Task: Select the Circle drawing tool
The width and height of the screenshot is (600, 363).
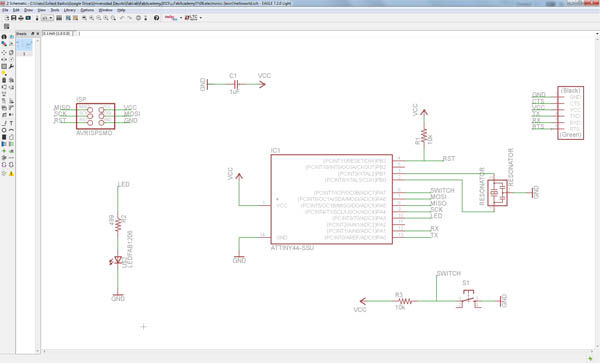Action: pos(4,130)
